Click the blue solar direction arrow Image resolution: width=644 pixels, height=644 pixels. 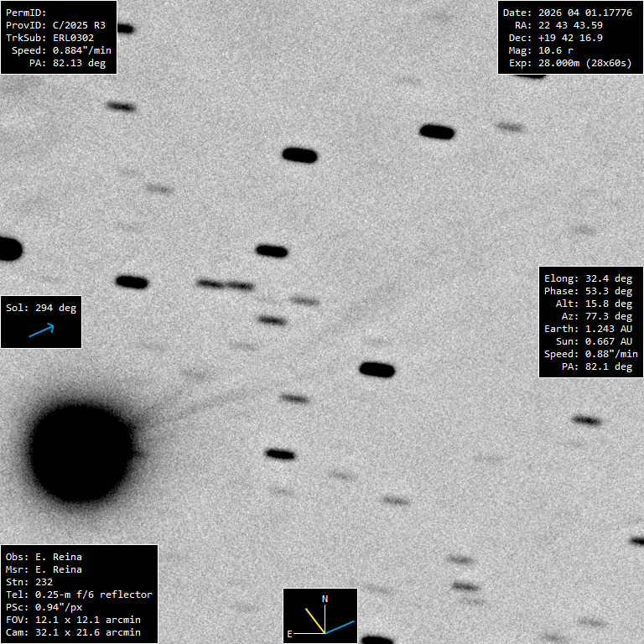pos(41,330)
